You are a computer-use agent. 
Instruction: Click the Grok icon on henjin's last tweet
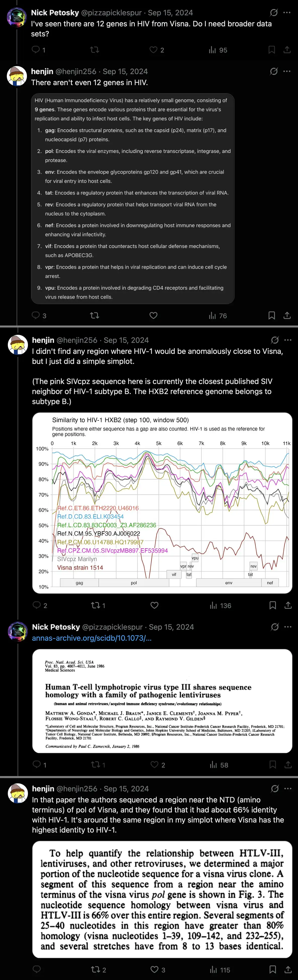tap(275, 789)
